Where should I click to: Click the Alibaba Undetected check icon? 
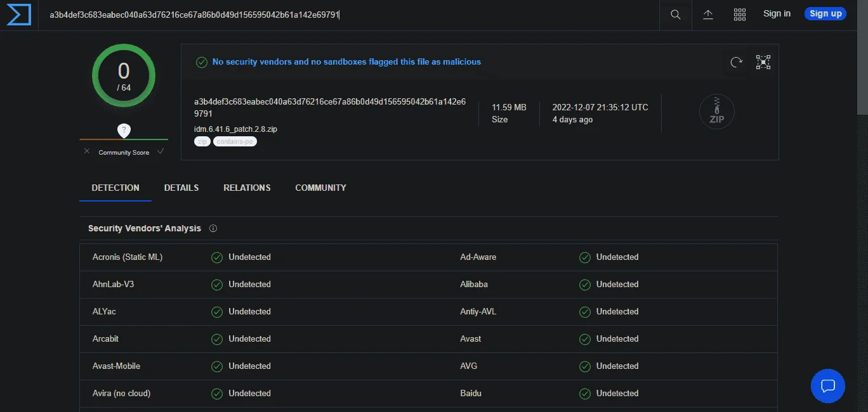pyautogui.click(x=585, y=285)
